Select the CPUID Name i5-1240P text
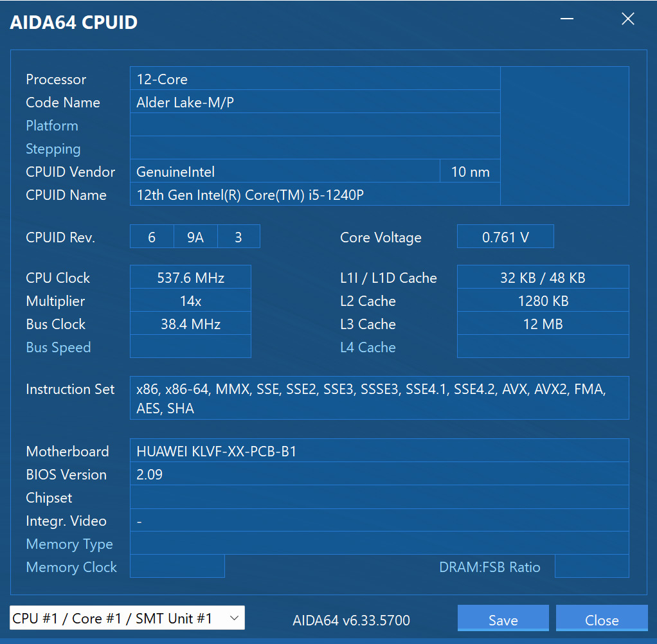657x644 pixels. pos(315,194)
